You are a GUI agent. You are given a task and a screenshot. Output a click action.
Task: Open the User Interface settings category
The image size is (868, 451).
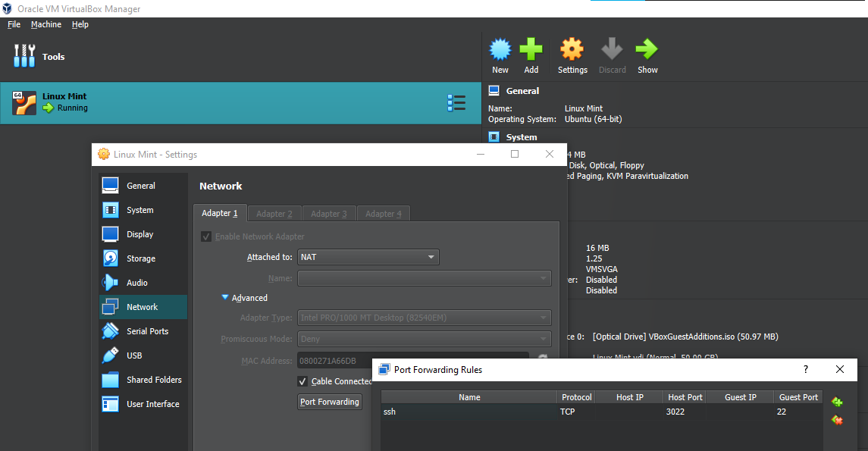tap(143, 404)
